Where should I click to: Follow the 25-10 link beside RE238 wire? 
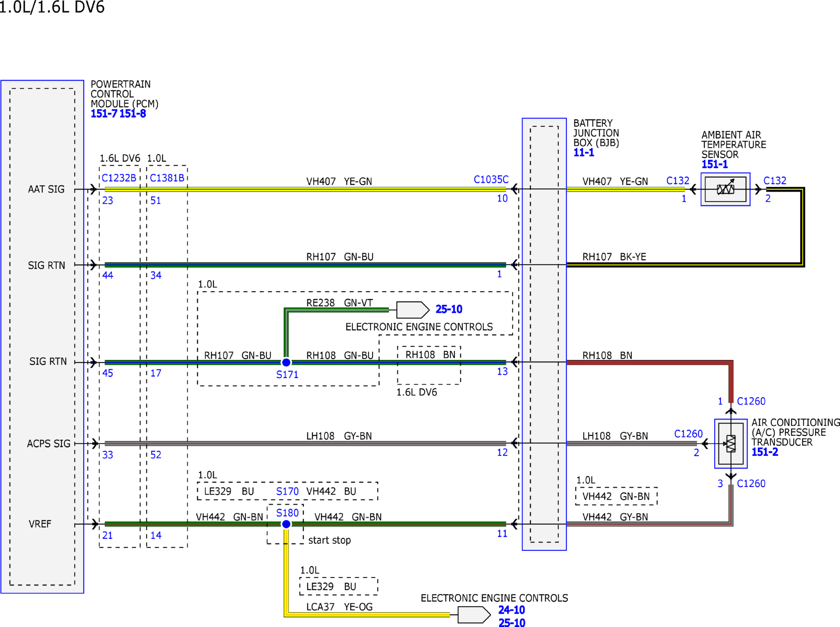(x=449, y=309)
